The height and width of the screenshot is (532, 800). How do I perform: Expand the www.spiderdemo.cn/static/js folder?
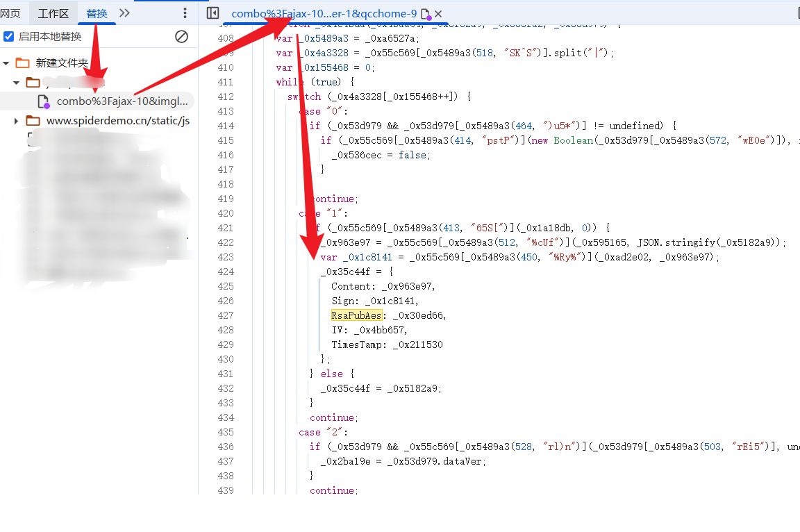point(17,121)
